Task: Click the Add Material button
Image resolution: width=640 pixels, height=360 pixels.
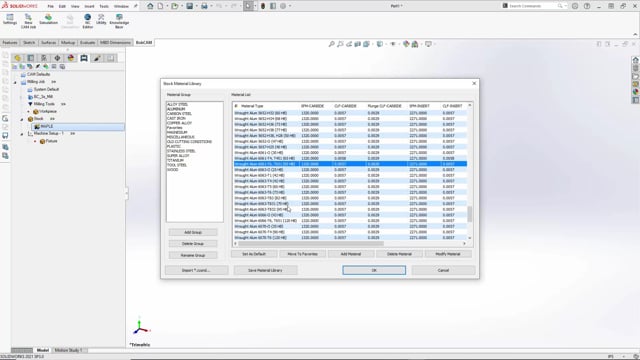Action: pos(351,254)
